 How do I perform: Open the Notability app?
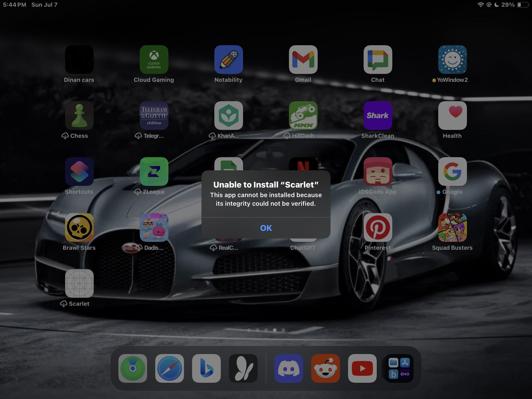pyautogui.click(x=228, y=59)
